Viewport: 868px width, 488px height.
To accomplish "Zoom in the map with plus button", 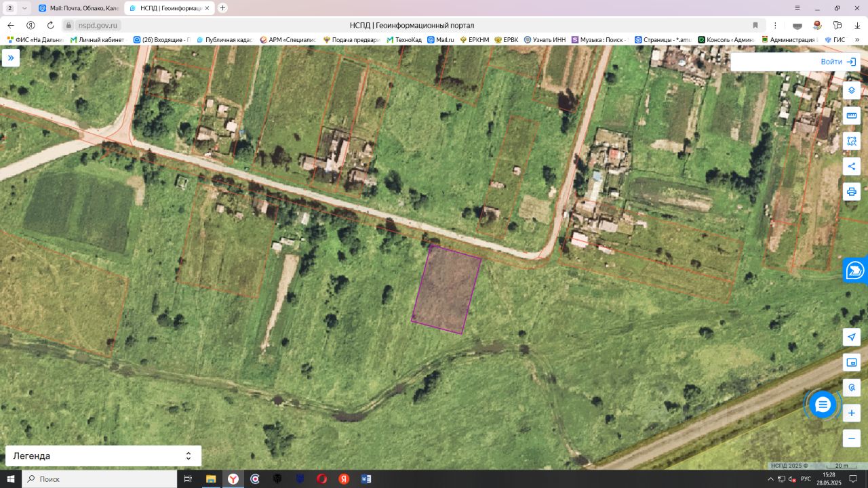I will pyautogui.click(x=852, y=413).
